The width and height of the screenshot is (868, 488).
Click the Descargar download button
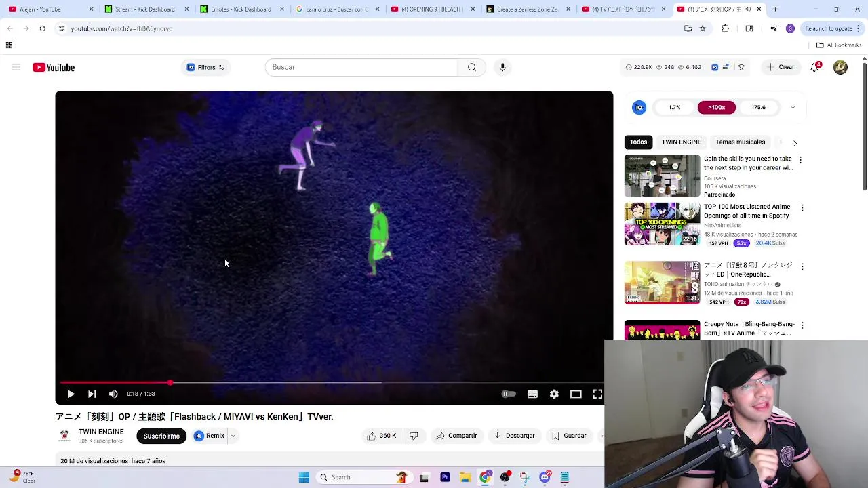coord(514,436)
